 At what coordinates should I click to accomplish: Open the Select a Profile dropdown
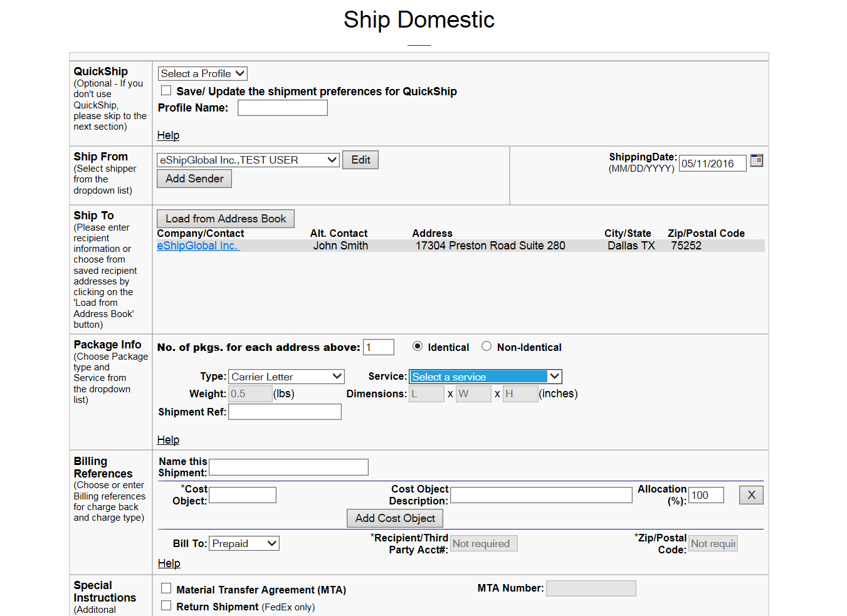[x=203, y=74]
